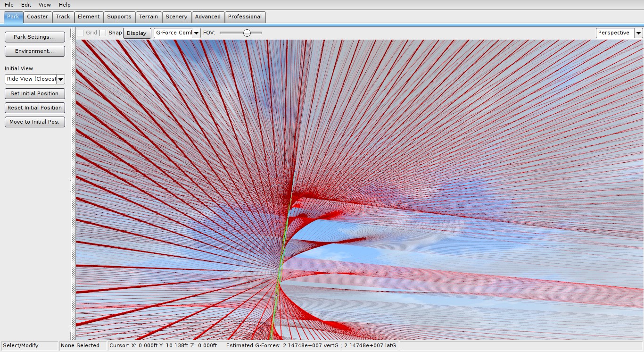
Task: Switch to the Element tab
Action: (89, 17)
